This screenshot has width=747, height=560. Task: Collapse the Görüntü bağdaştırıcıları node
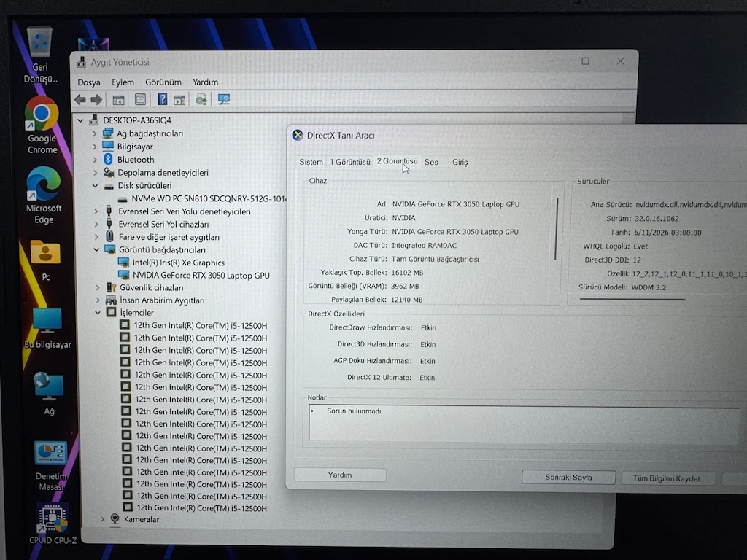(x=96, y=249)
